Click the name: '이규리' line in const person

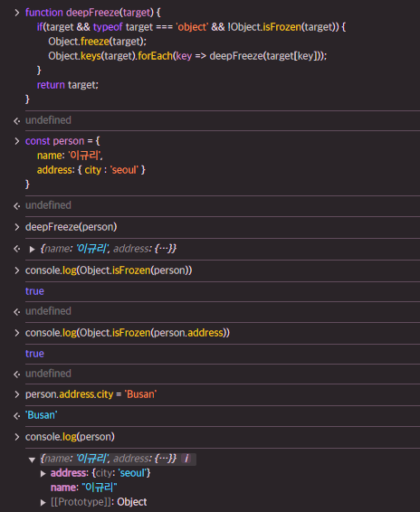point(70,156)
